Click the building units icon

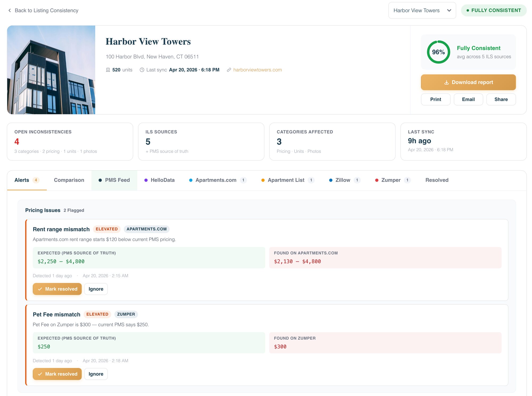[108, 70]
